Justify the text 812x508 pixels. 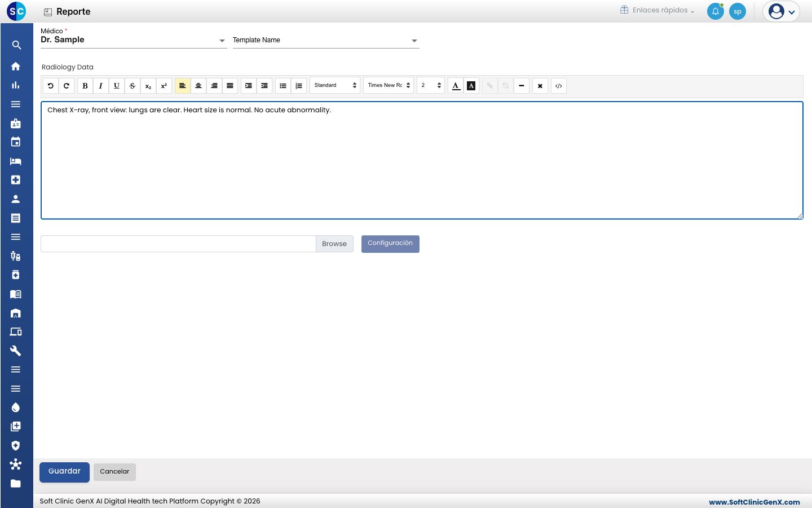230,86
